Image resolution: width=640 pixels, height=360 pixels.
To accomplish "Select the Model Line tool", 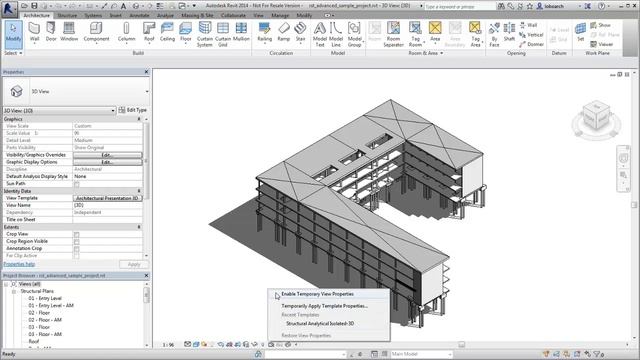I will pos(336,34).
